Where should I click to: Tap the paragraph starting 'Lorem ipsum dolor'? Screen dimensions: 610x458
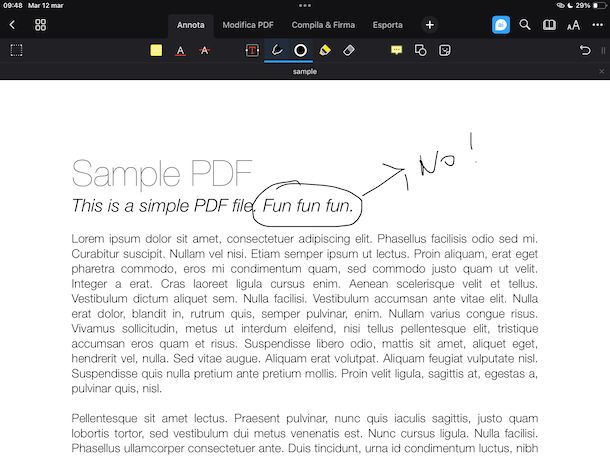point(305,313)
